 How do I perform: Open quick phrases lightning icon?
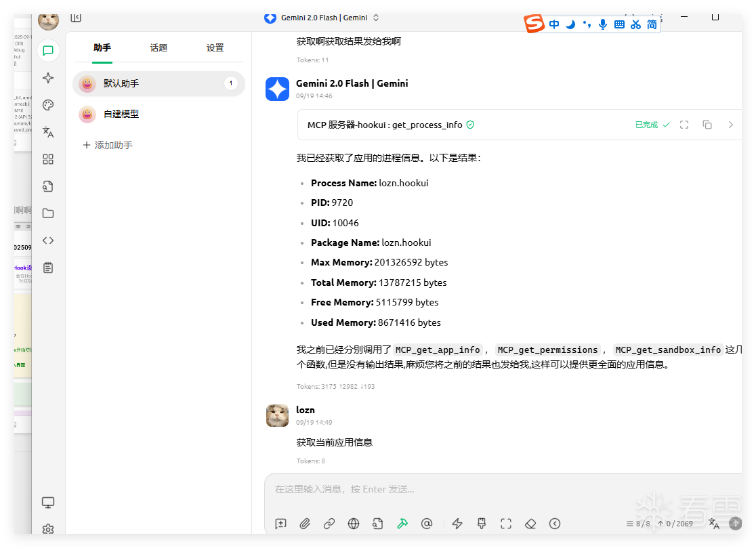coord(457,524)
